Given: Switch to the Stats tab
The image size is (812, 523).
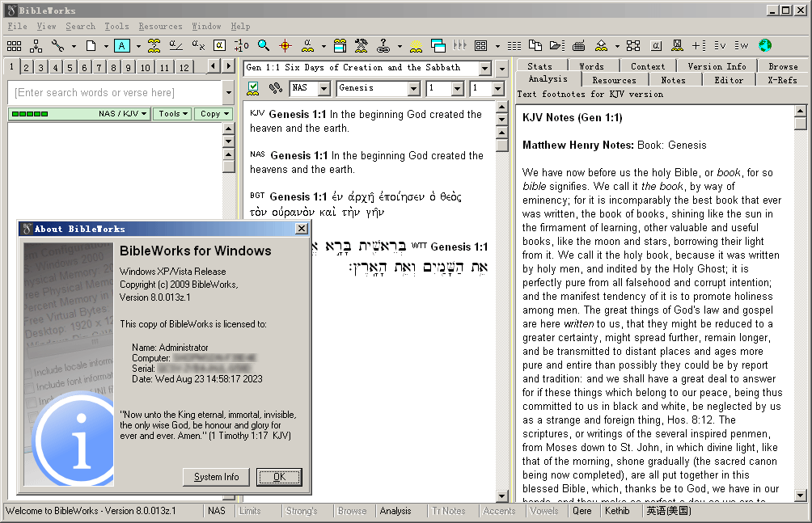Looking at the screenshot, I should click(539, 66).
